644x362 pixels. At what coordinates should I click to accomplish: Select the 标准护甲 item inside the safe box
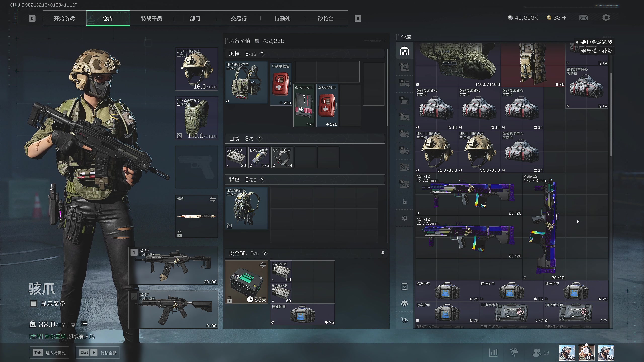(x=302, y=314)
